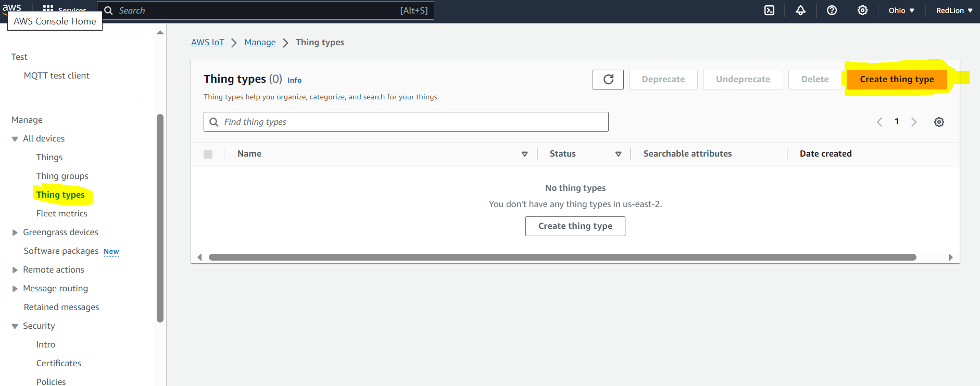Click the AWS logo
Screen dimensions: 980x386
point(11,8)
